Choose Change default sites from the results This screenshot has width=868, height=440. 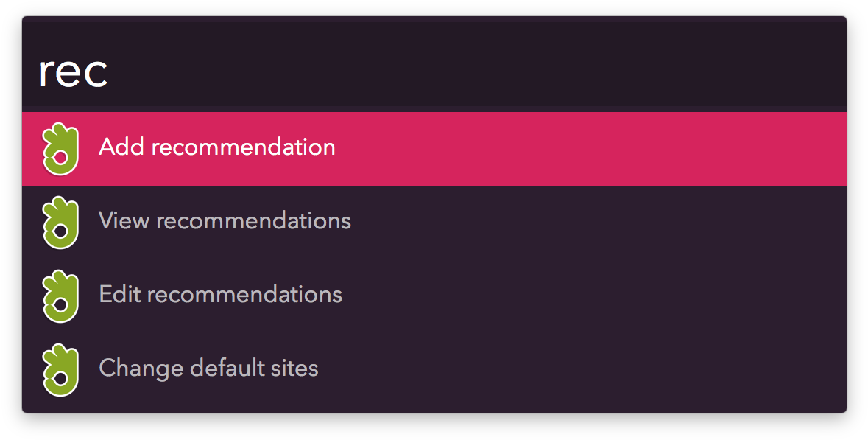(x=208, y=369)
